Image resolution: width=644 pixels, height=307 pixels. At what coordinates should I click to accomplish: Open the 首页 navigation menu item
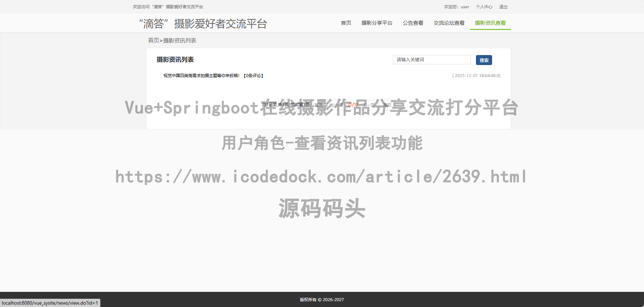tap(346, 23)
